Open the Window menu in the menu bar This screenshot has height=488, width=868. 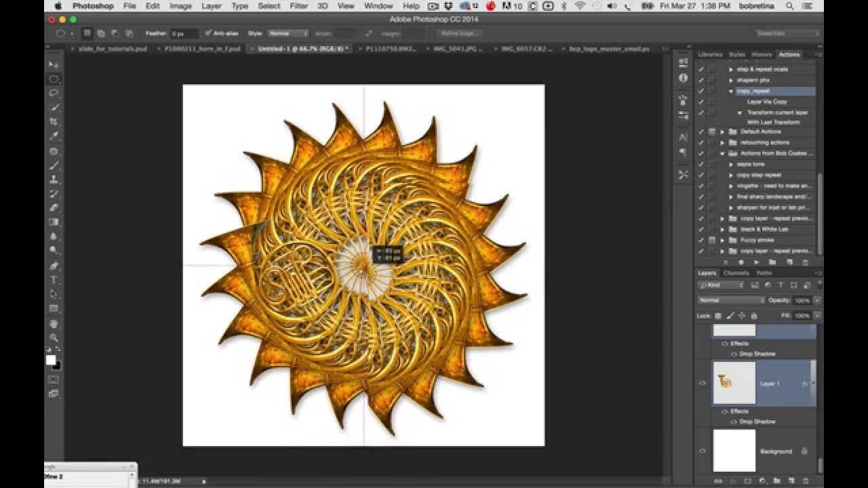click(378, 6)
